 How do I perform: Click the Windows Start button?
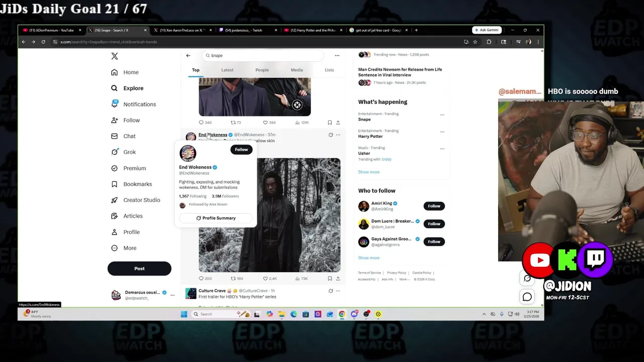pos(184,314)
